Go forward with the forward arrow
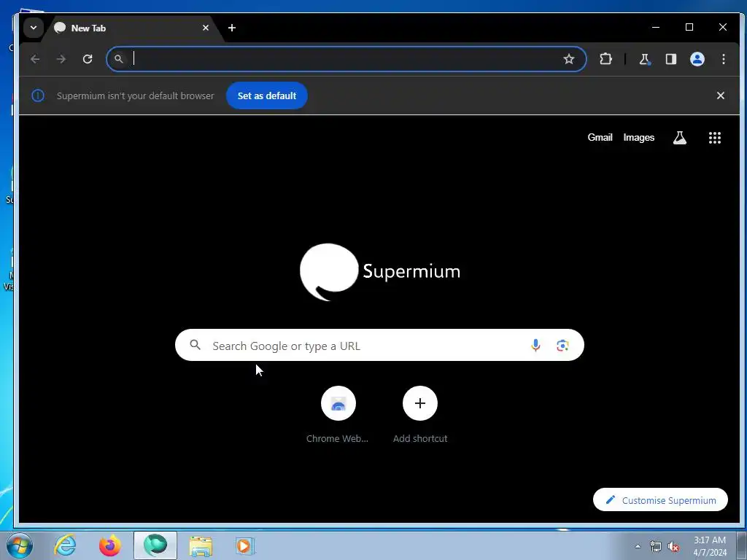Image resolution: width=747 pixels, height=560 pixels. pos(61,59)
